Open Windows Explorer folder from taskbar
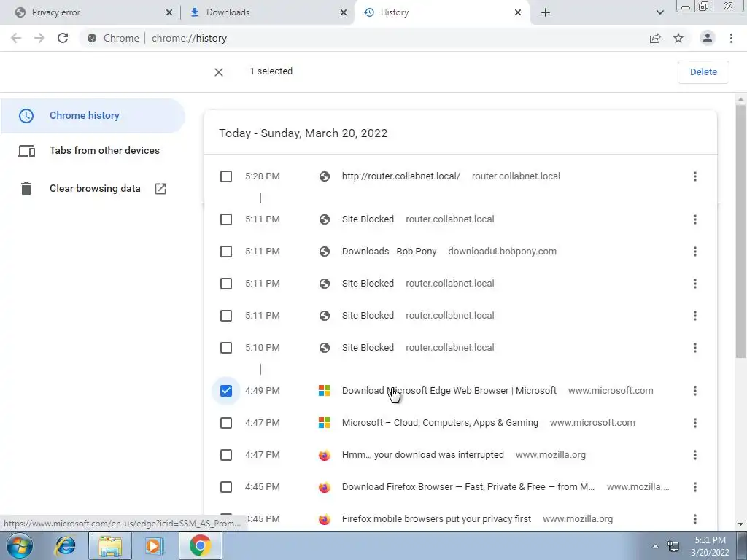747x560 pixels. click(110, 545)
